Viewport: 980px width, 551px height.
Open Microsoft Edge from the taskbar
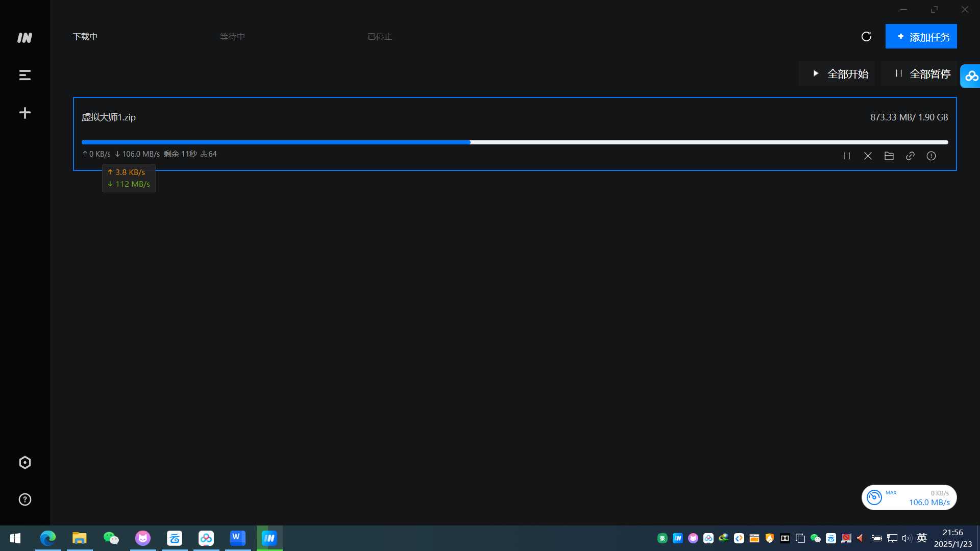(x=48, y=538)
